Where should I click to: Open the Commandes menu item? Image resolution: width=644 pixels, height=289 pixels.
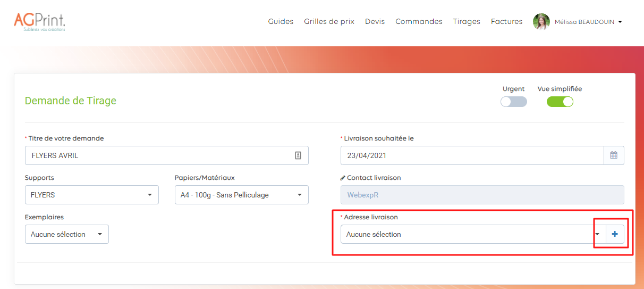click(419, 22)
